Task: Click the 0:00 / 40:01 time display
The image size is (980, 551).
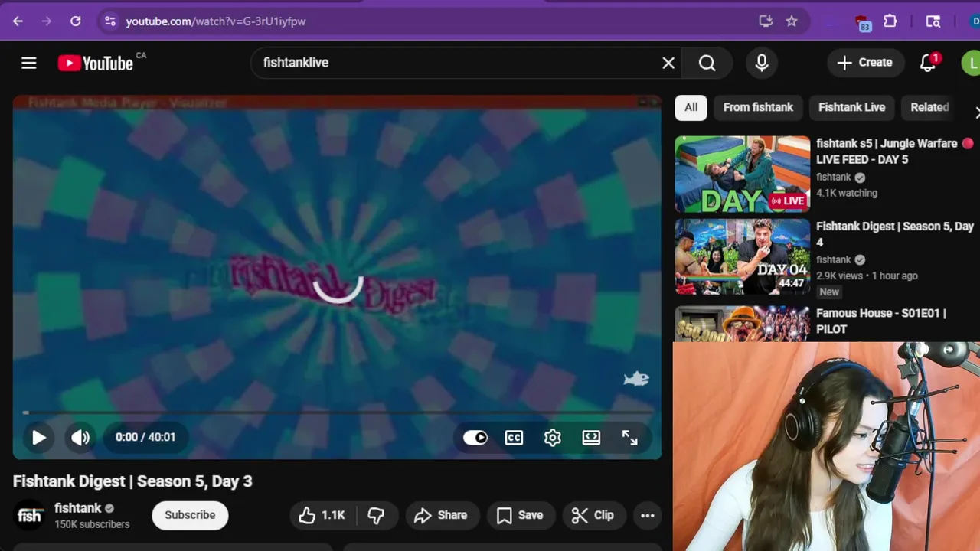Action: coord(145,438)
